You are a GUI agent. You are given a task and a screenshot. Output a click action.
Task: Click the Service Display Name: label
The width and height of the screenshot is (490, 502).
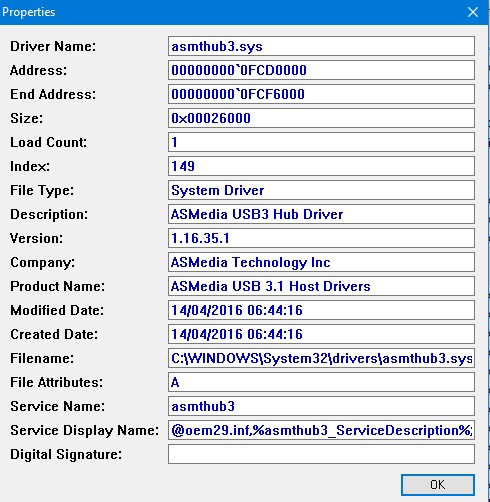coord(85,431)
